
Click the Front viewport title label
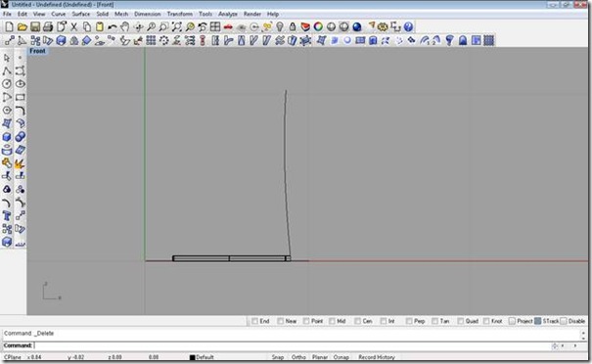tap(37, 51)
